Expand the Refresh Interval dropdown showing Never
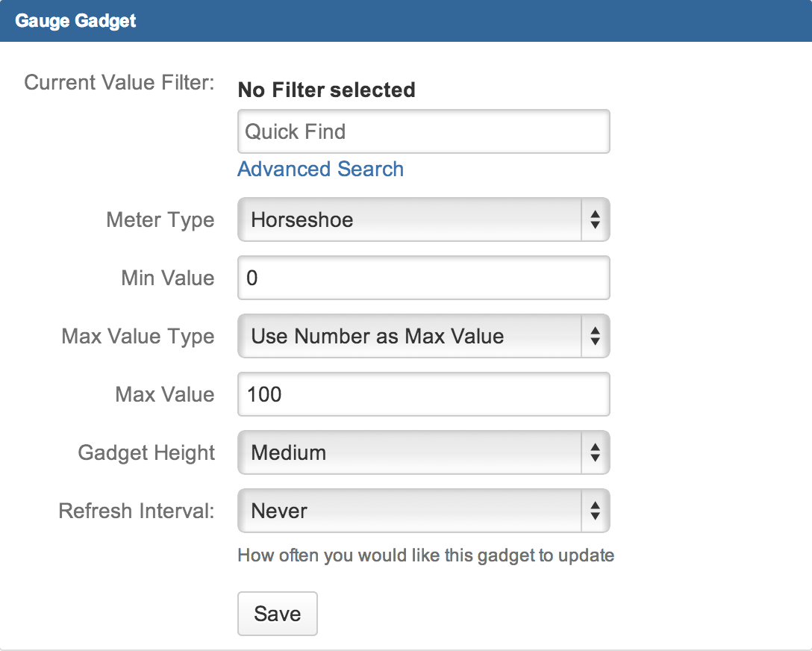 click(409, 511)
